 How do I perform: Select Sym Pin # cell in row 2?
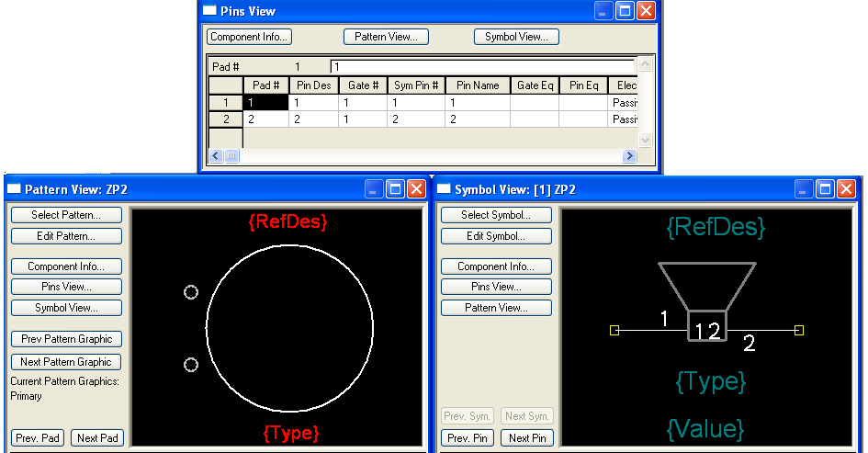(x=416, y=119)
